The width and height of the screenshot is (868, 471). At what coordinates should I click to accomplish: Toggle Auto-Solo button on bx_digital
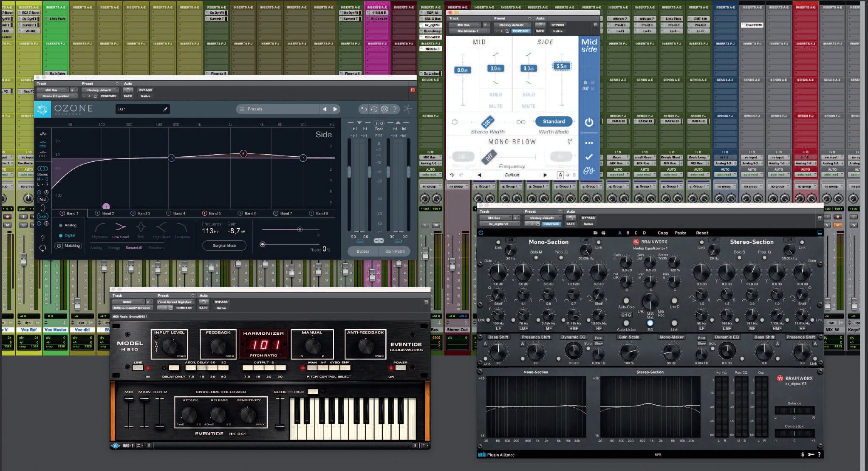[x=626, y=301]
